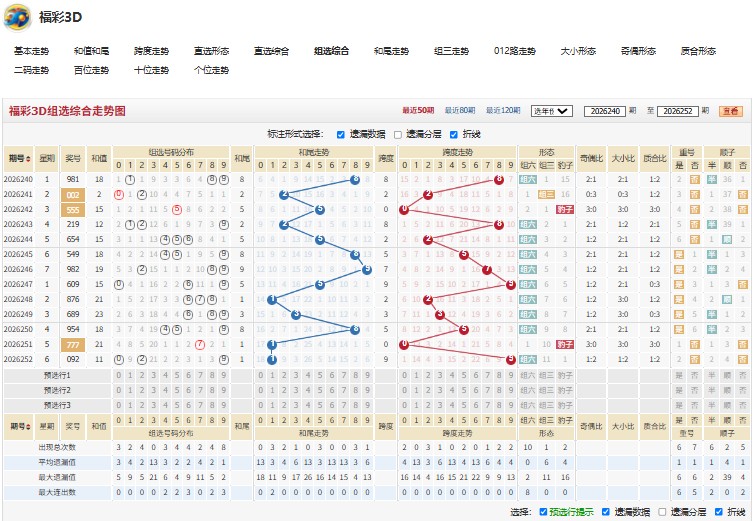Open 跨度走势 navigation link

pyautogui.click(x=151, y=51)
